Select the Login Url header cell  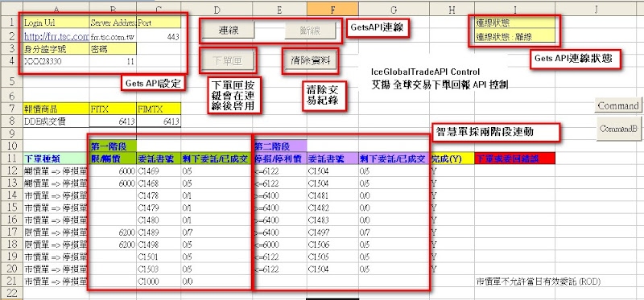click(56, 23)
